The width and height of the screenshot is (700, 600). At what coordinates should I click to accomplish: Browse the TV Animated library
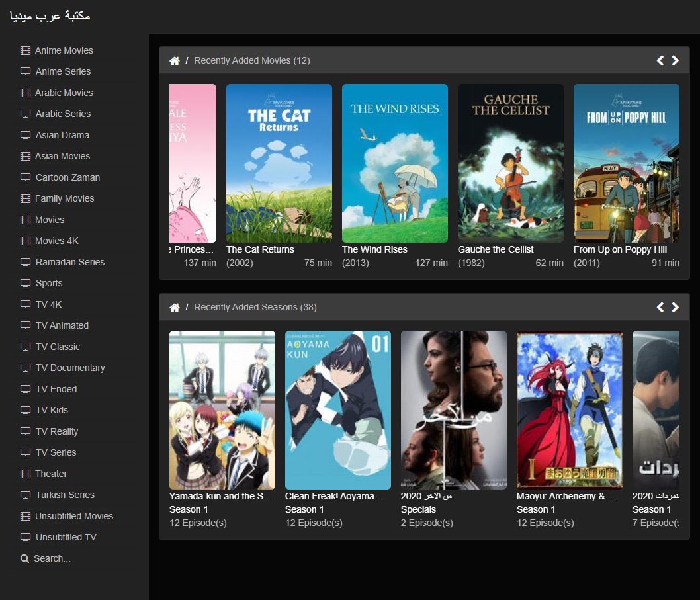[62, 325]
